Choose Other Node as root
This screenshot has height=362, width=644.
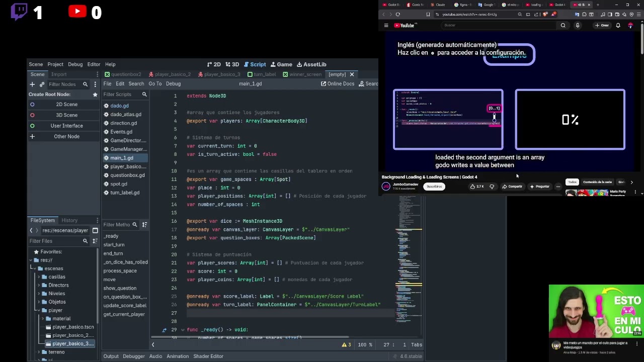pos(64,136)
